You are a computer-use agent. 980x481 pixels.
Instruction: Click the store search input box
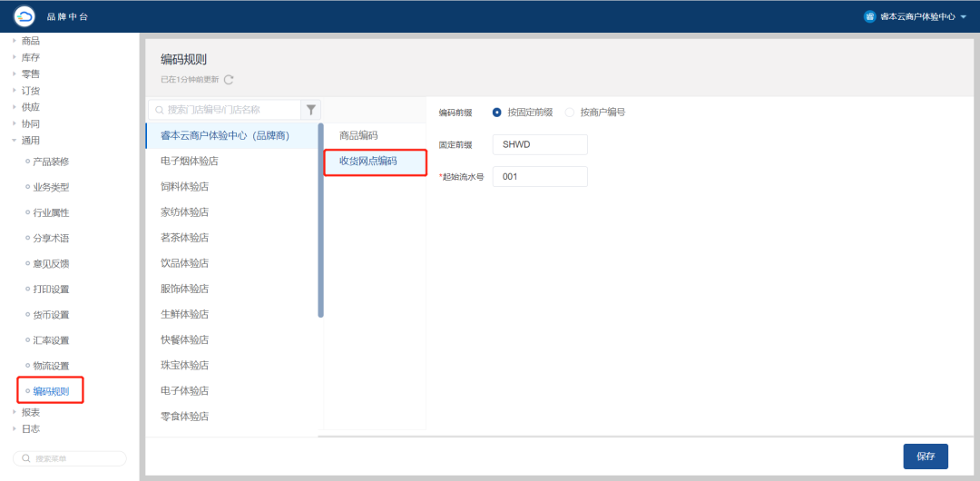pos(227,110)
